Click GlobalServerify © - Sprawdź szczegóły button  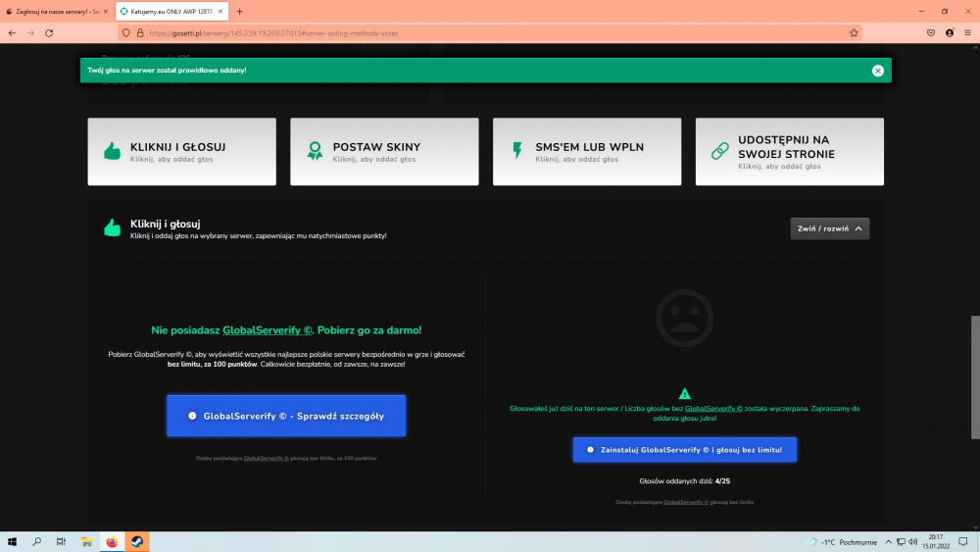[x=286, y=416]
